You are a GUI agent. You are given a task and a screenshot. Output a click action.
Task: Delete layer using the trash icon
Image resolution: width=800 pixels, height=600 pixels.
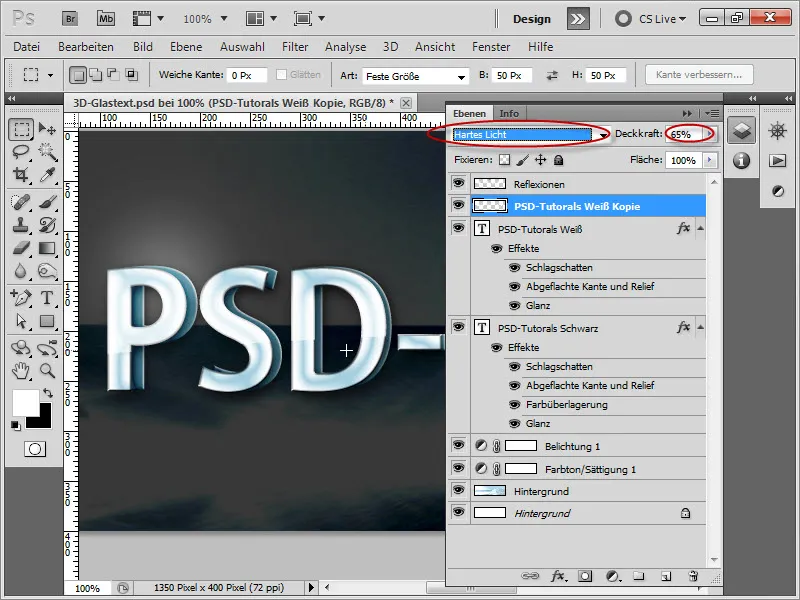(693, 577)
